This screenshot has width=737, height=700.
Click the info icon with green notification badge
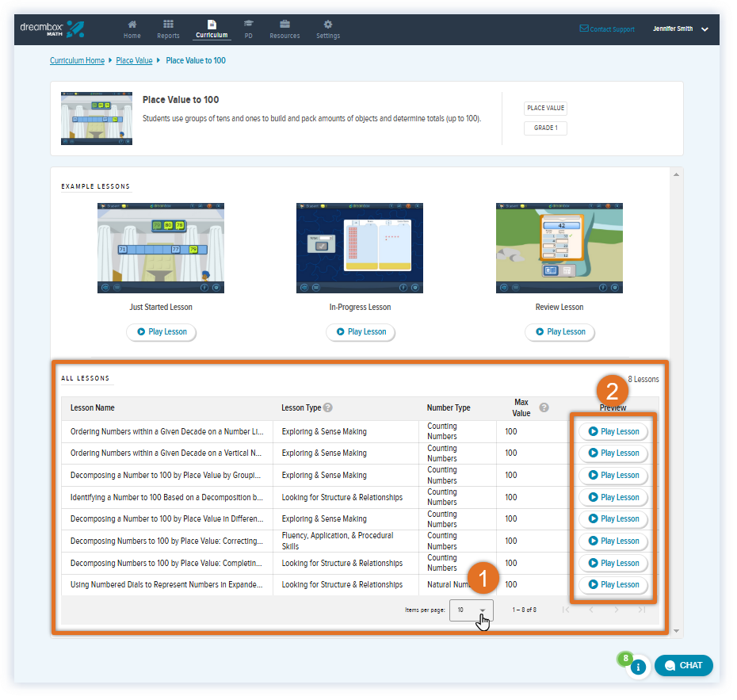point(639,667)
